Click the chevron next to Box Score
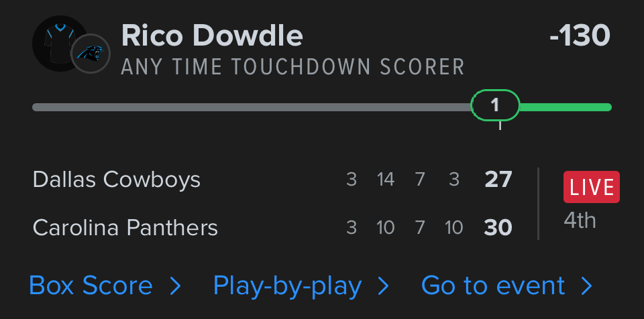This screenshot has width=644, height=319. 176,287
